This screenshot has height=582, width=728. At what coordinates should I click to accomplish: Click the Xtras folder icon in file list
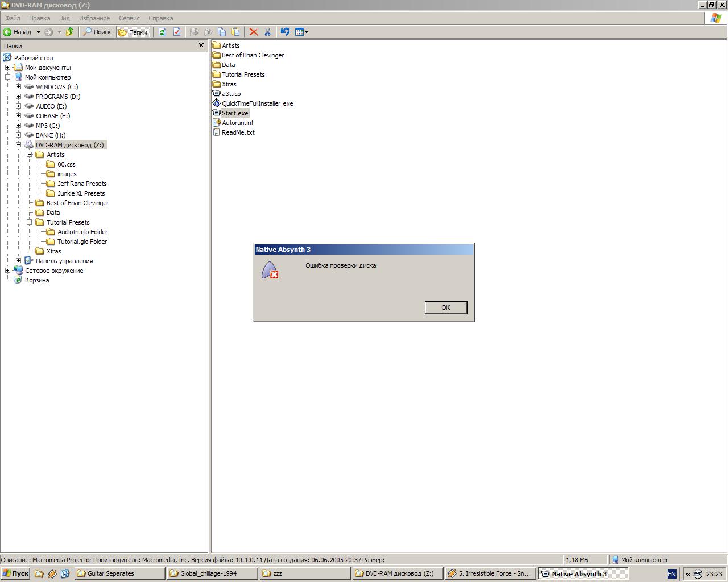pos(217,84)
